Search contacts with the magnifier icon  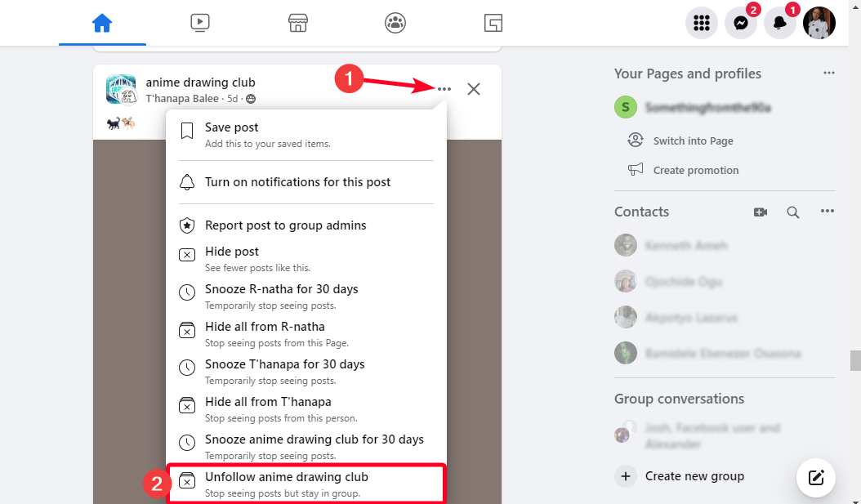[x=792, y=212]
